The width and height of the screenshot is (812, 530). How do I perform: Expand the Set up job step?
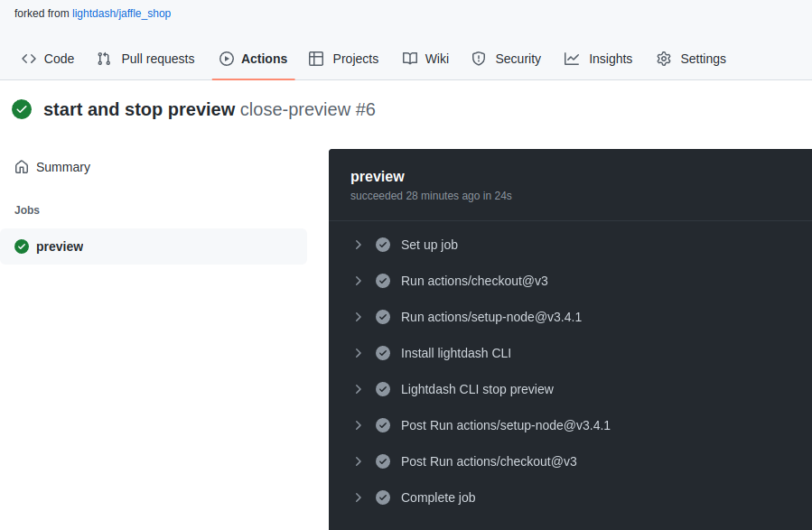[x=358, y=245]
